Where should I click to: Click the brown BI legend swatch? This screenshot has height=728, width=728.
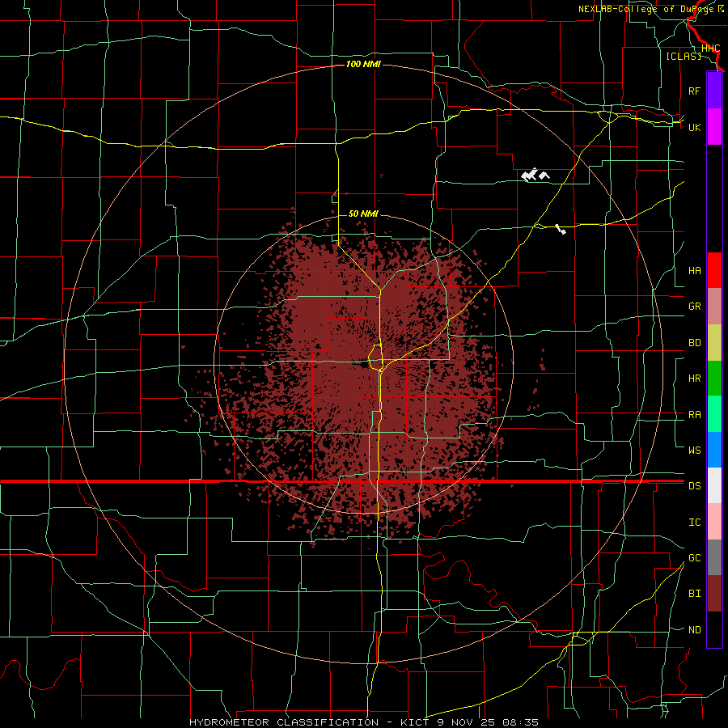pyautogui.click(x=714, y=594)
